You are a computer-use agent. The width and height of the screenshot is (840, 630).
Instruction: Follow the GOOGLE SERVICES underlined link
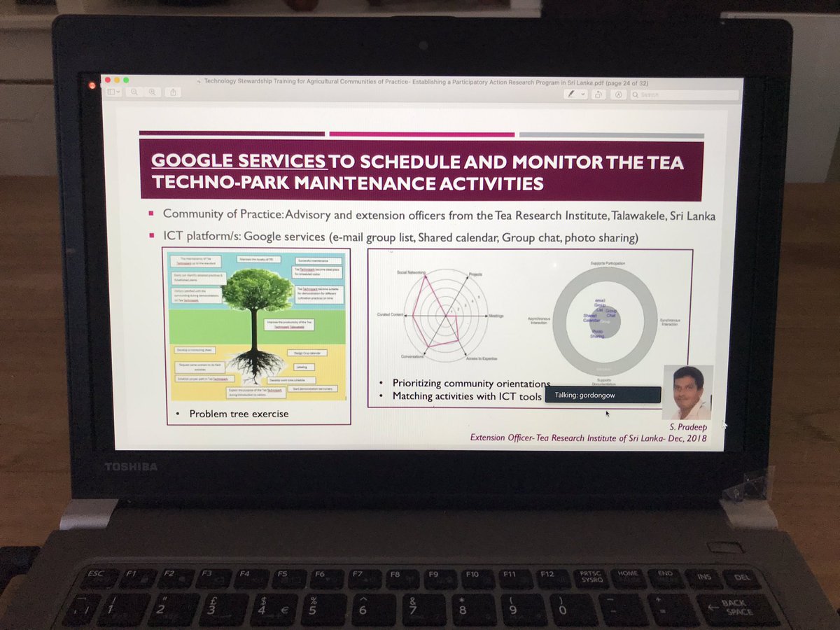click(239, 161)
